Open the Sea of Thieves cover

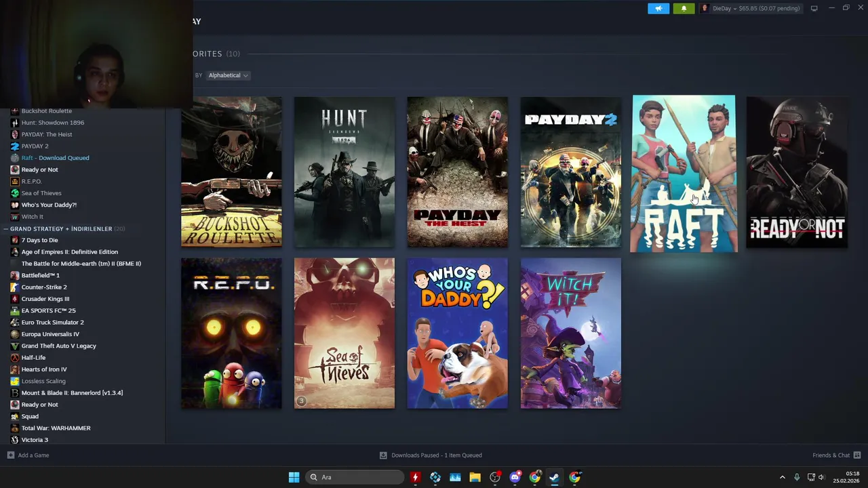[x=344, y=333]
